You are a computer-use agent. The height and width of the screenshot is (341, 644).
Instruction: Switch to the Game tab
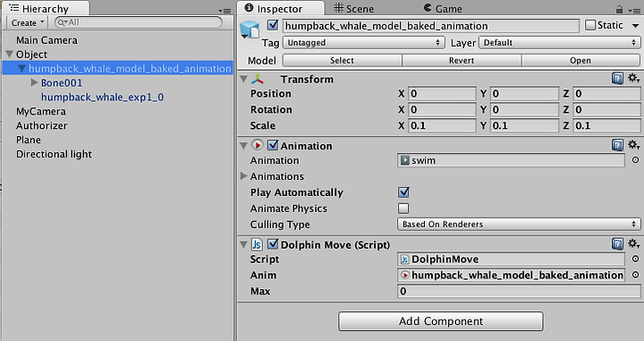[x=443, y=9]
